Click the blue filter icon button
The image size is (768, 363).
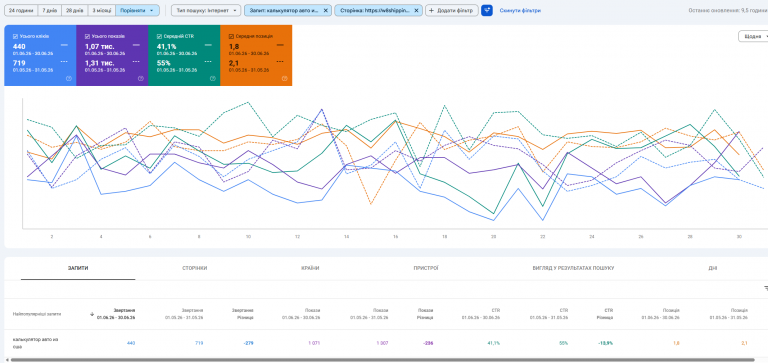point(486,10)
